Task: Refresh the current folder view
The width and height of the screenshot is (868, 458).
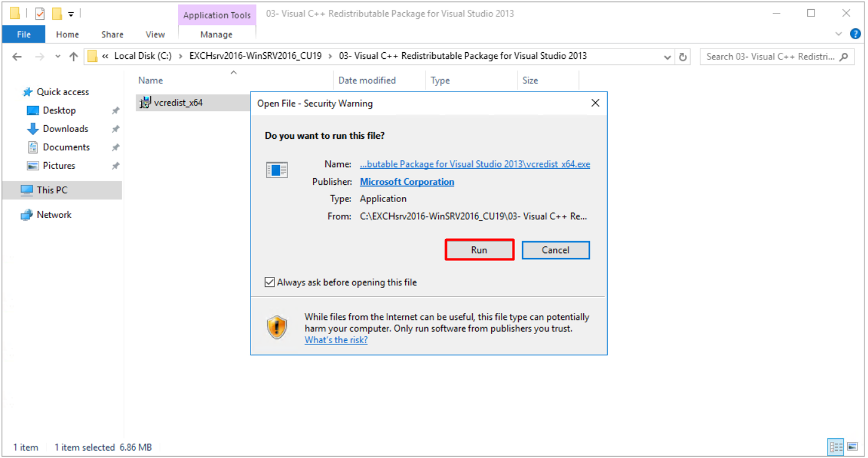Action: click(683, 56)
